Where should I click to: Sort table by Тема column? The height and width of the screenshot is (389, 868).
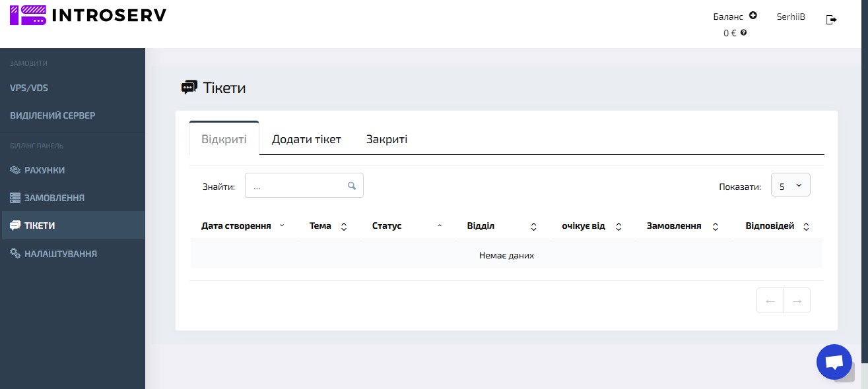pyautogui.click(x=343, y=226)
